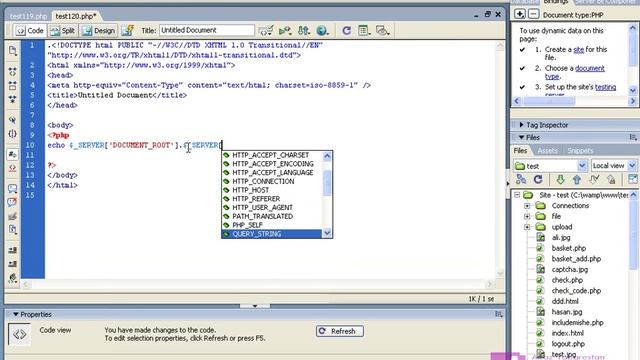Click the Live Data view icon

(x=127, y=31)
